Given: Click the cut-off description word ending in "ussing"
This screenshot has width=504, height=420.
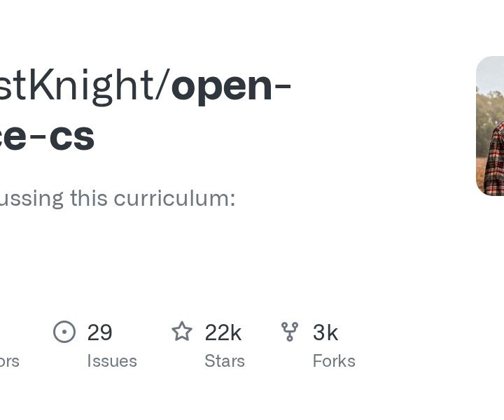Looking at the screenshot, I should click(31, 199).
